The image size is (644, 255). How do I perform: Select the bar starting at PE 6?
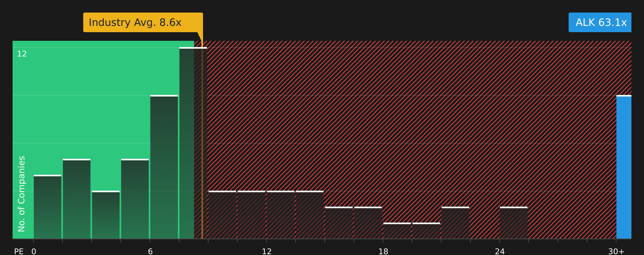tap(164, 167)
